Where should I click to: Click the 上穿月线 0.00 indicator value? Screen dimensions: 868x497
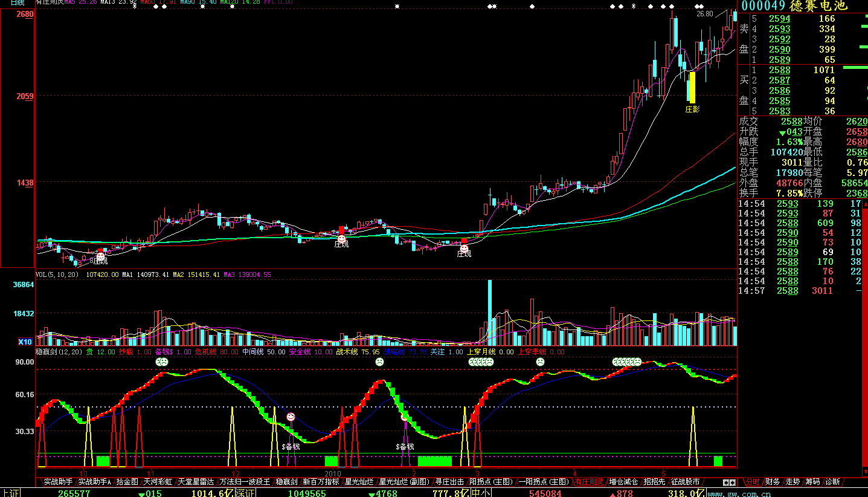490,352
